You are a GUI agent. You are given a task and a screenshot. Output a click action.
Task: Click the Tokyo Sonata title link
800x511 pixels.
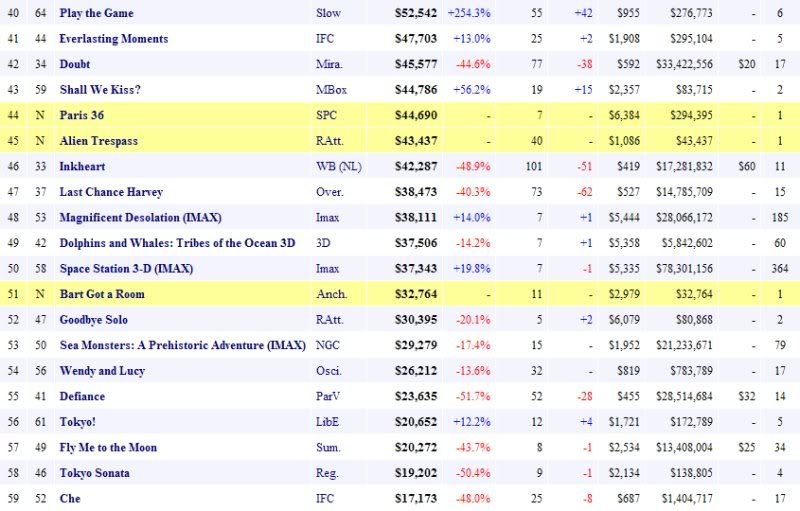pyautogui.click(x=94, y=472)
